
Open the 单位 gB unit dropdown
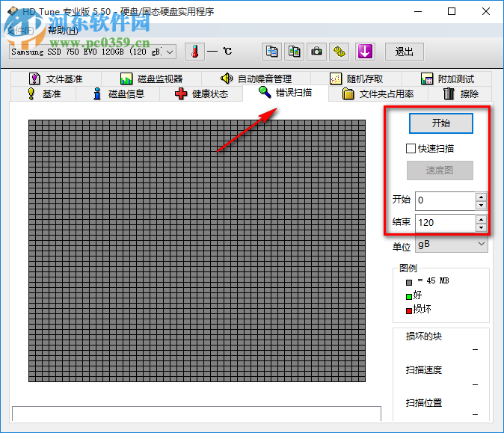[452, 245]
